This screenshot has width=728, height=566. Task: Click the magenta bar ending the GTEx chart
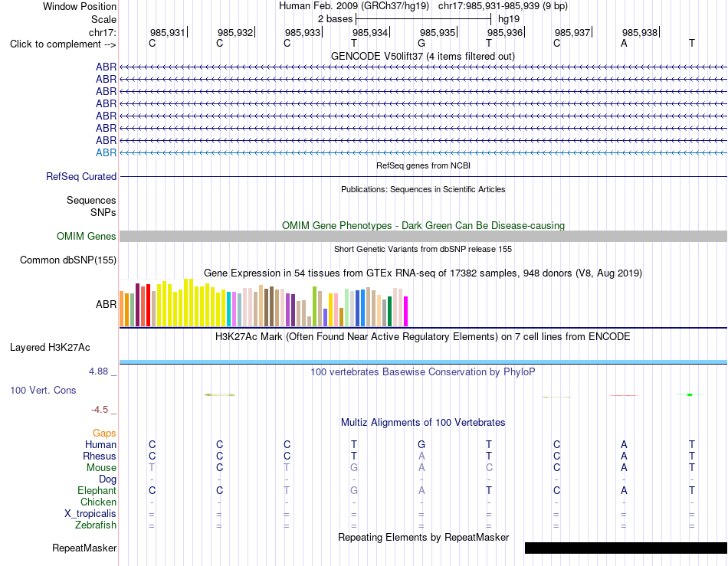(x=406, y=311)
